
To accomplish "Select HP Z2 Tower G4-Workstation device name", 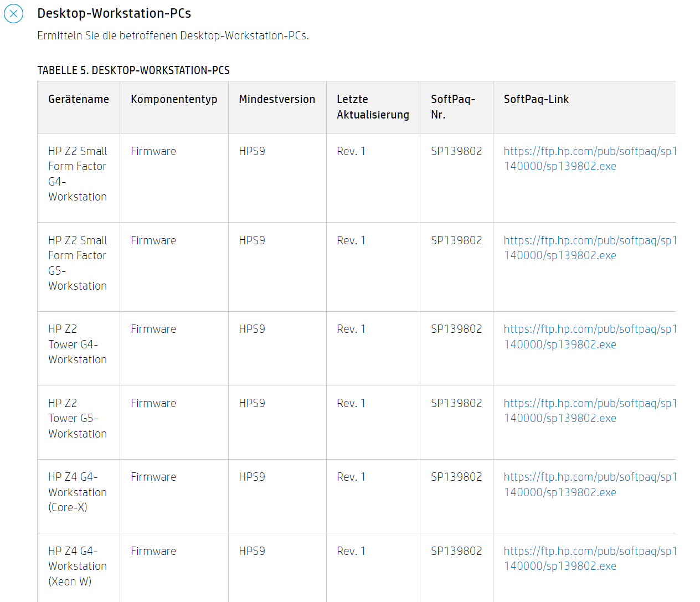I will [78, 344].
